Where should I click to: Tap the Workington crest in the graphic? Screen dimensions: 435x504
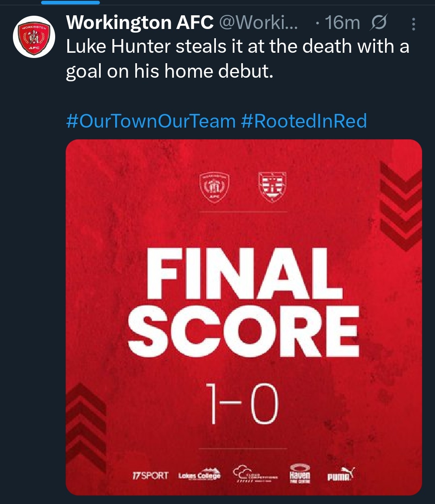click(214, 187)
